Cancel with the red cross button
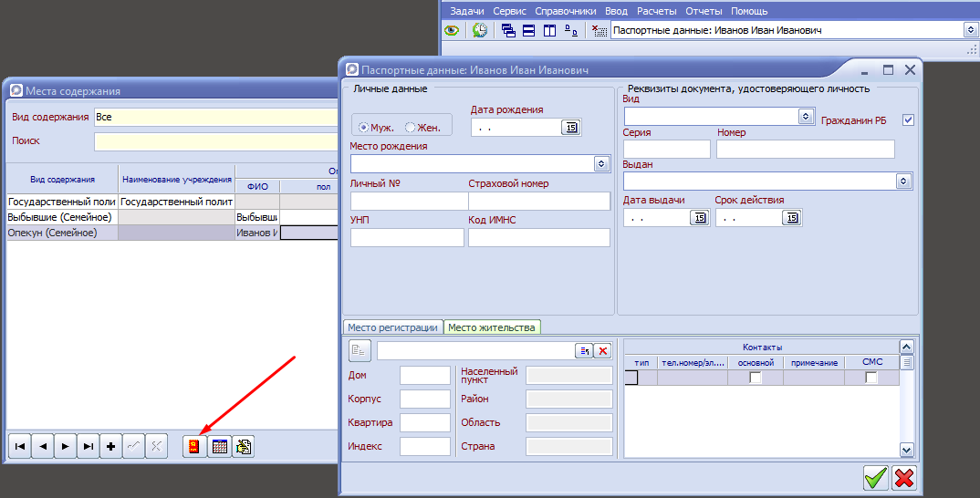The height and width of the screenshot is (498, 980). coord(904,477)
